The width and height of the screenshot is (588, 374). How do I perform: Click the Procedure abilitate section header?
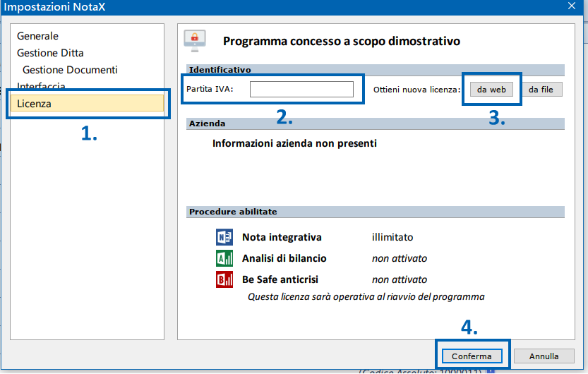pyautogui.click(x=375, y=212)
